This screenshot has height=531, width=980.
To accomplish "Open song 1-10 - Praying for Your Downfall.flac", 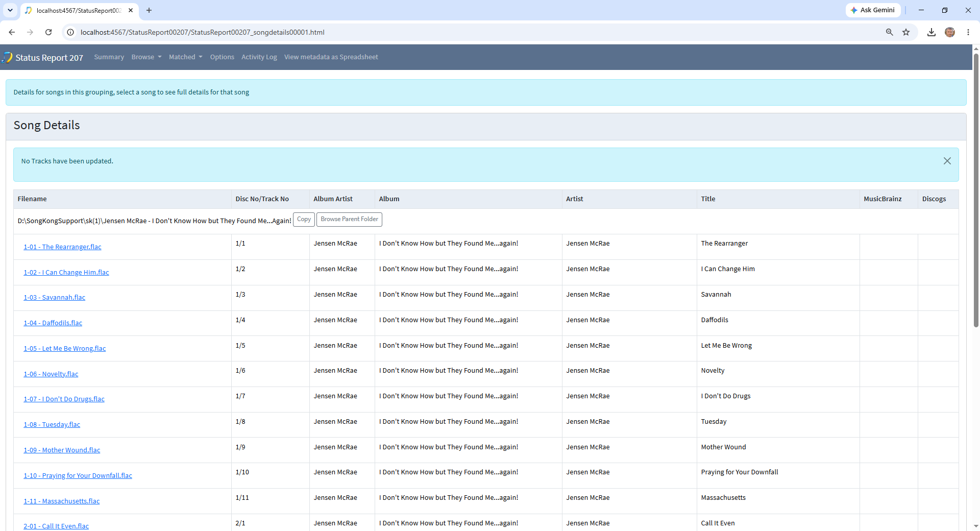I will tap(78, 476).
